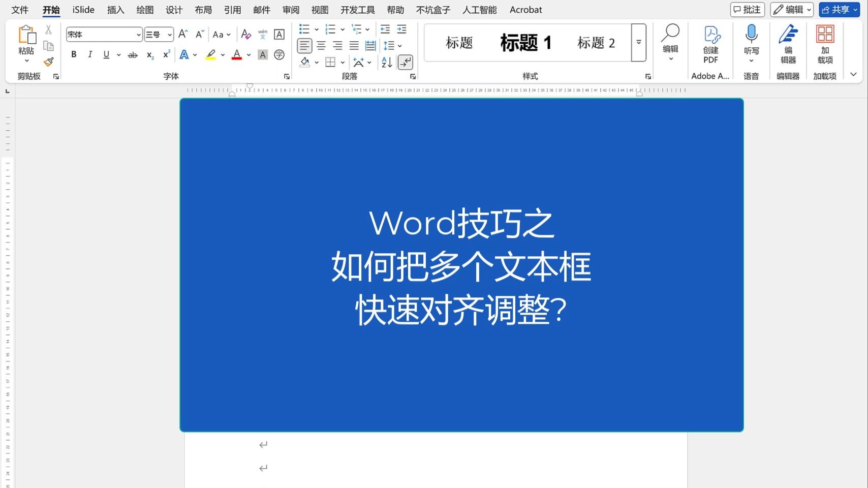Click the clear all formatting icon

tap(246, 34)
